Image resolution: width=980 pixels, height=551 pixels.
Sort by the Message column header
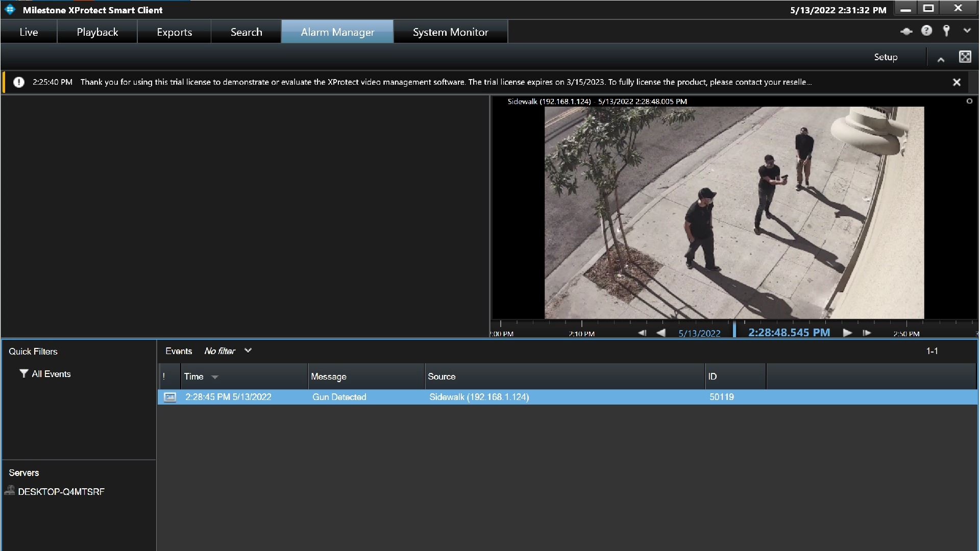[366, 377]
